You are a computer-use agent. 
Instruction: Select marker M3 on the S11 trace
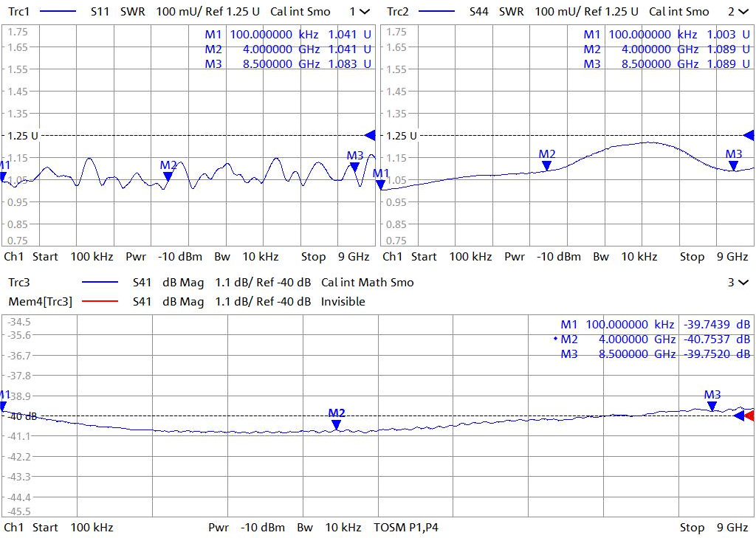click(x=355, y=165)
